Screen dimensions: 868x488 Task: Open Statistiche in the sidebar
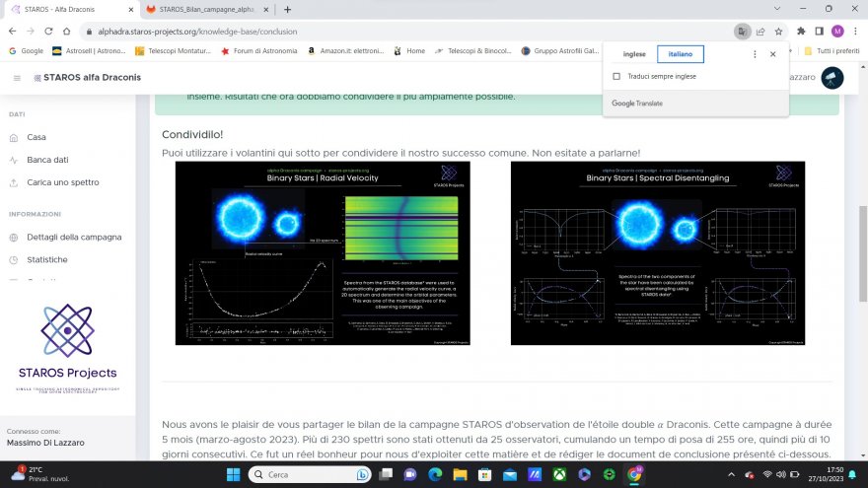coord(47,259)
